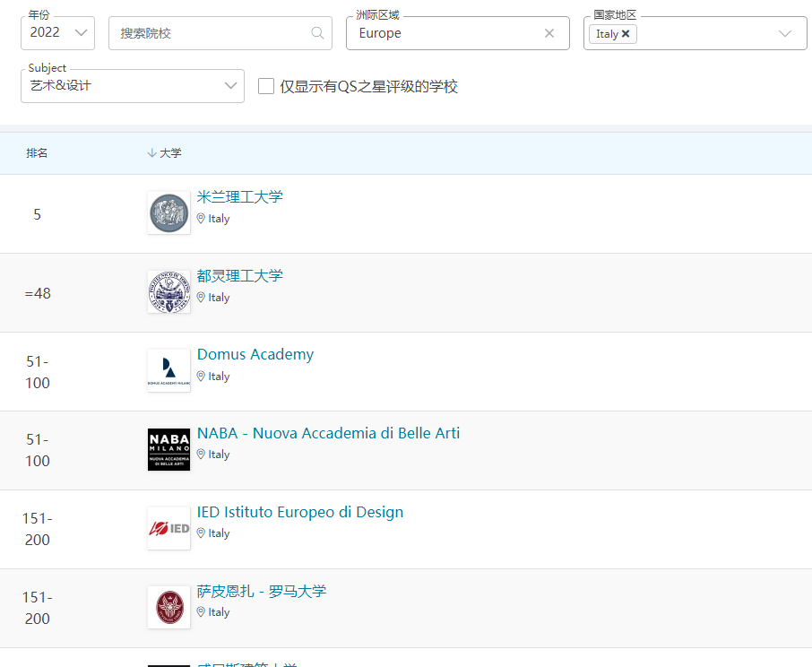Clear the Europe region selection
The height and width of the screenshot is (667, 812).
tap(549, 33)
